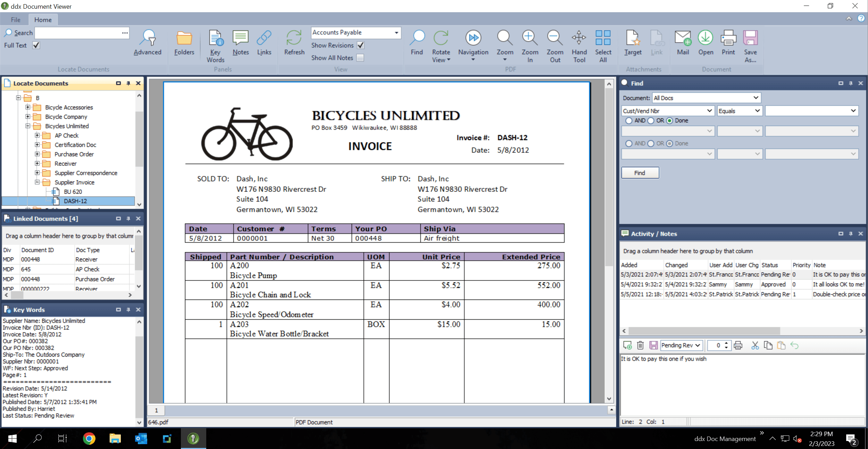Select the Rotate View tool
868x449 pixels.
click(441, 44)
